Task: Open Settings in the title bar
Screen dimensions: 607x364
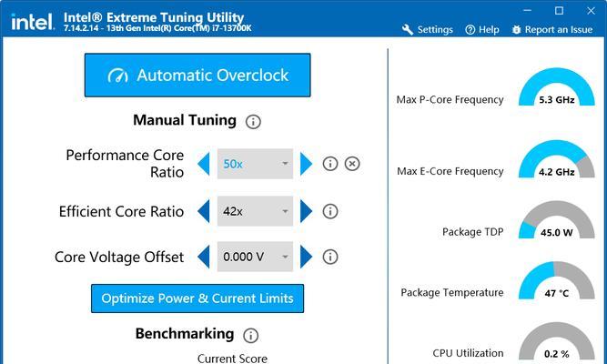Action: point(428,30)
